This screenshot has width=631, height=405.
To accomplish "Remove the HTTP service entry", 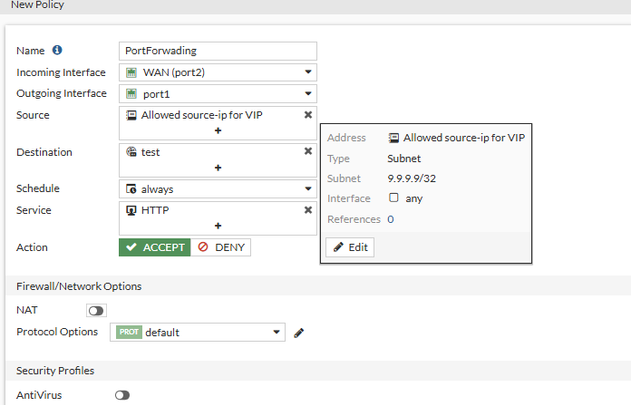I will [308, 210].
